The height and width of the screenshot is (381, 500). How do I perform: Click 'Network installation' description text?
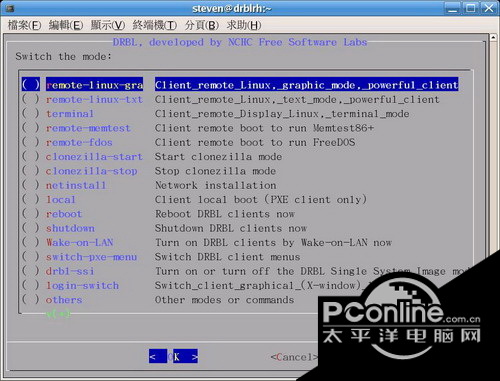click(216, 185)
